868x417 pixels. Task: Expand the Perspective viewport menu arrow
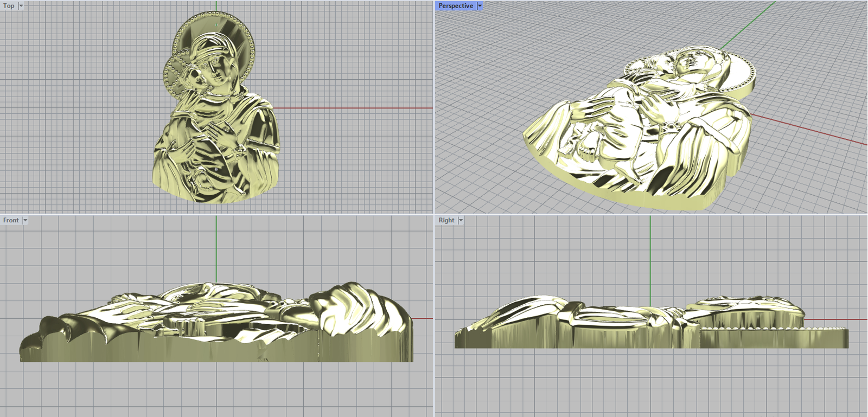(x=480, y=6)
